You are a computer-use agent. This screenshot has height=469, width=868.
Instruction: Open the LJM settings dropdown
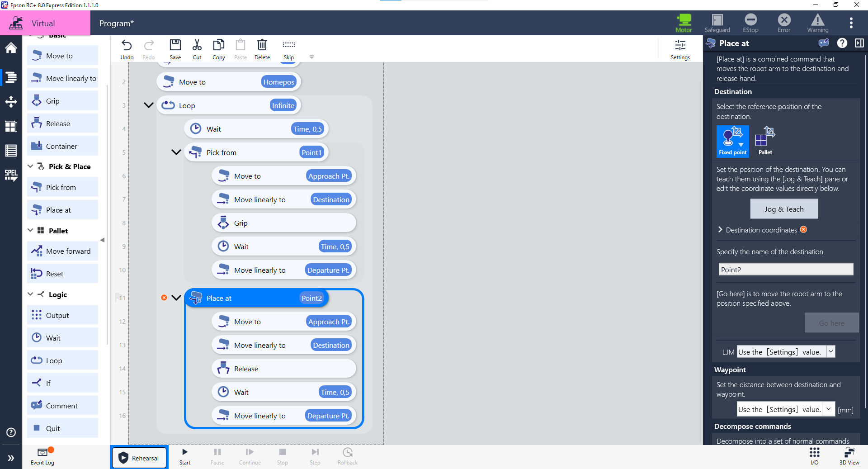830,351
